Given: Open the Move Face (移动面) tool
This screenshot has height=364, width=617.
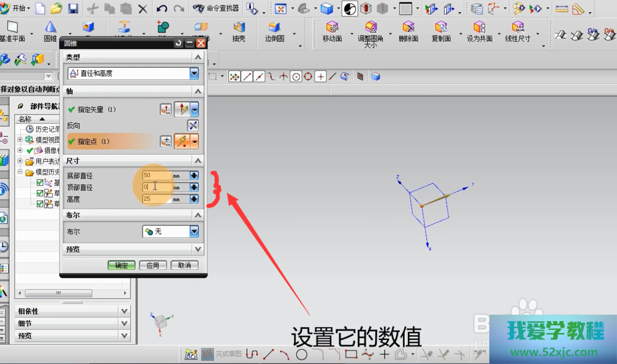Looking at the screenshot, I should [332, 27].
